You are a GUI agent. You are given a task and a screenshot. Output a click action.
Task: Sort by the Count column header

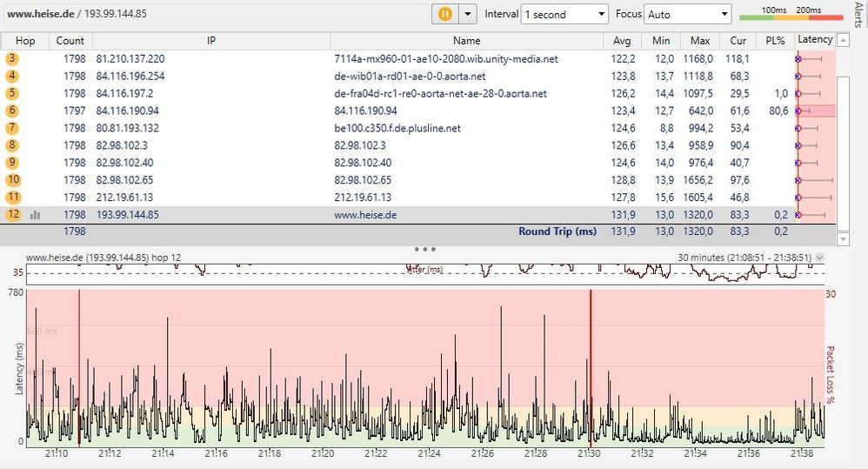pos(70,40)
